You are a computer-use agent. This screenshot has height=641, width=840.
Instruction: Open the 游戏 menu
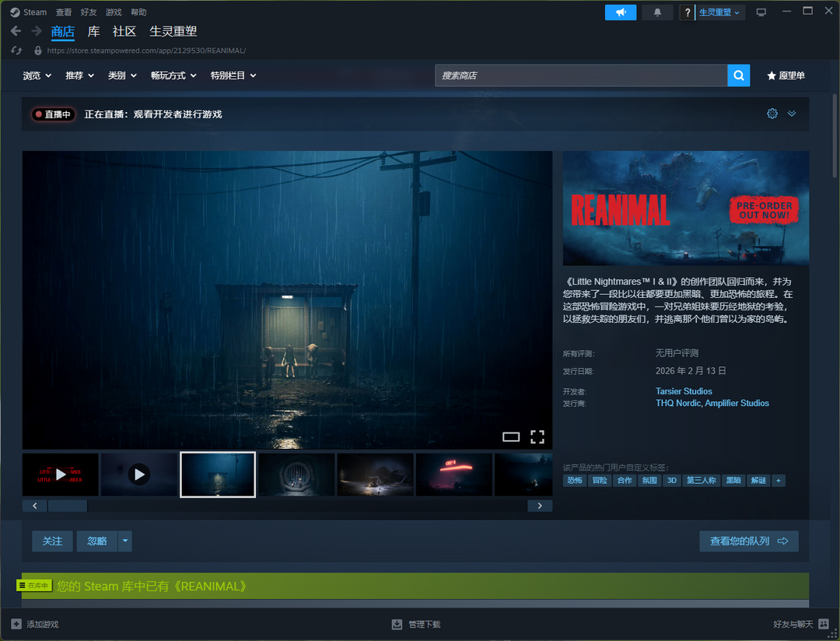pos(114,12)
